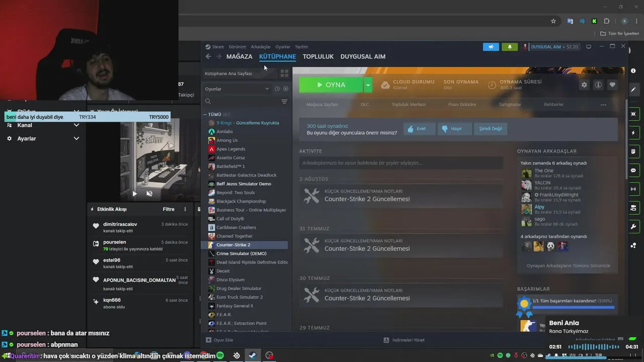Image resolution: width=644 pixels, height=362 pixels.
Task: Open Steam notifications bell icon
Action: coord(510,47)
